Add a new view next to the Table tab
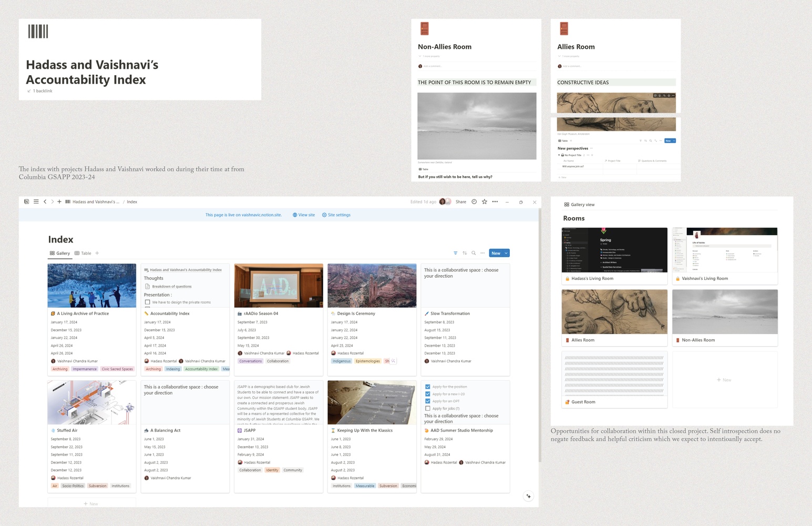Viewport: 812px width, 526px height. tap(97, 253)
